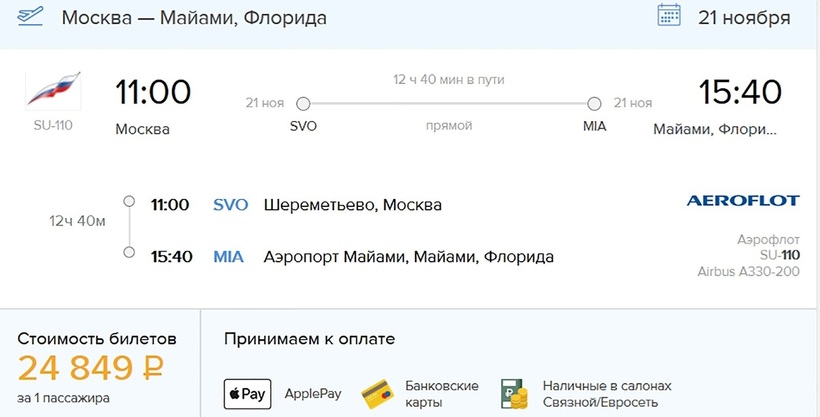
Task: Click the Aeroflot flag logo above SU-110
Action: coord(52,91)
